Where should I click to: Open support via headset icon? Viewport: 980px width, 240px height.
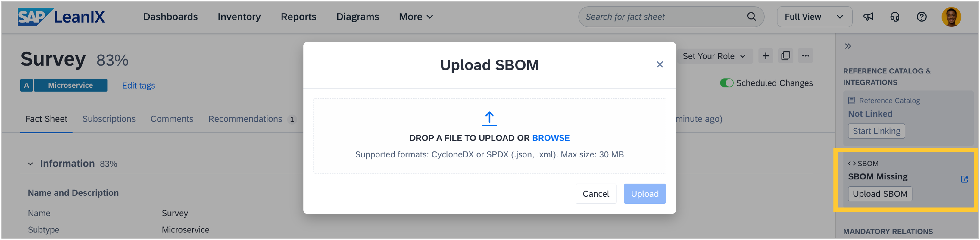894,17
